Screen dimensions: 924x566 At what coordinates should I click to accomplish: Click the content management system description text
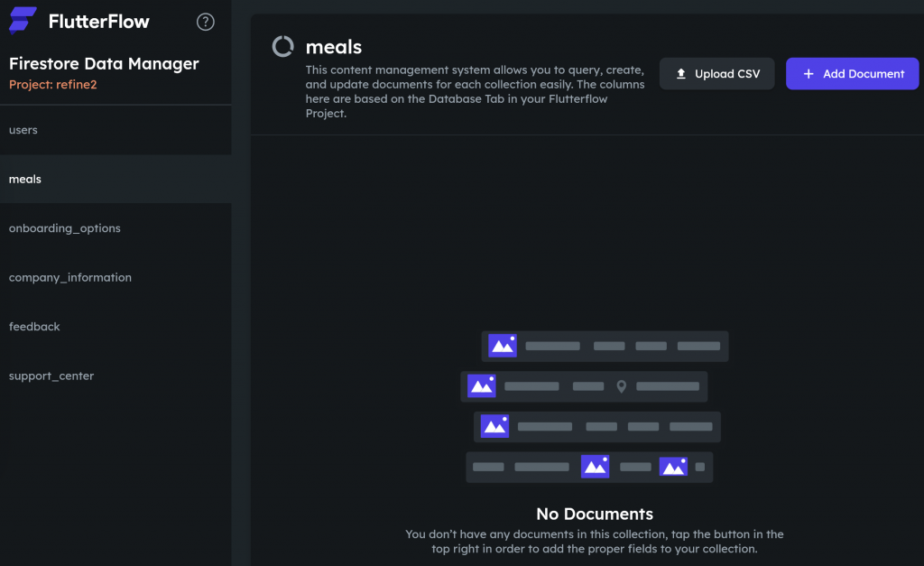click(x=475, y=91)
